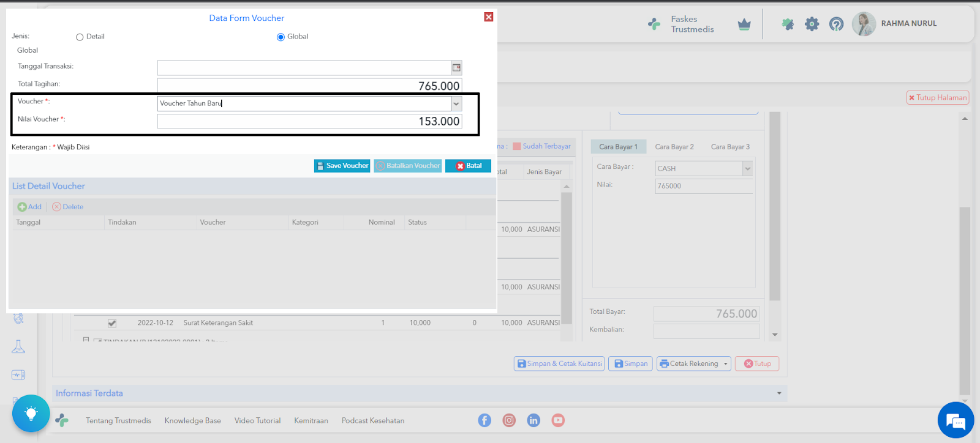Open the YouTube social icon
The width and height of the screenshot is (980, 443).
point(558,420)
